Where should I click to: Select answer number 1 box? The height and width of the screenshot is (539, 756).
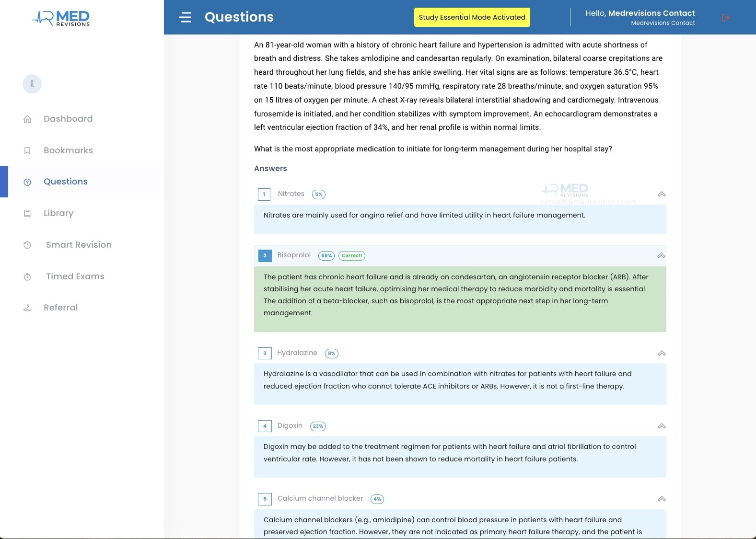[264, 194]
